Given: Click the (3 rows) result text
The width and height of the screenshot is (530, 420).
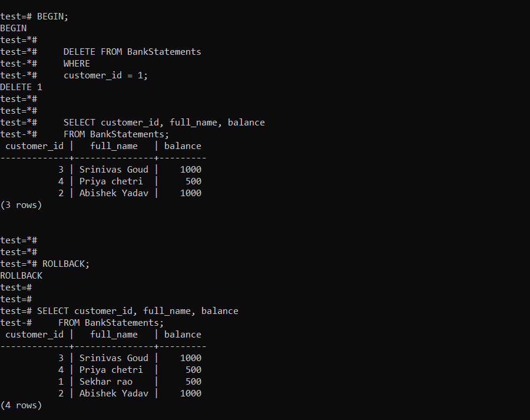Looking at the screenshot, I should (21, 205).
